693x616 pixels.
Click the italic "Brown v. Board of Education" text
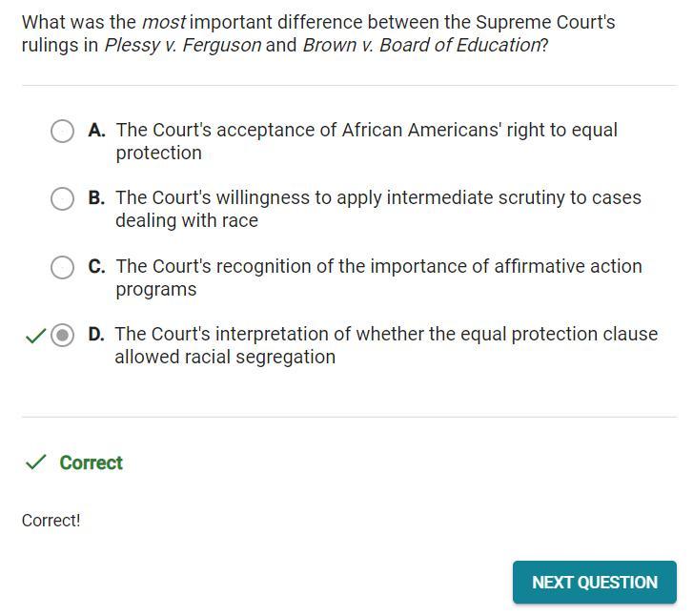click(420, 45)
